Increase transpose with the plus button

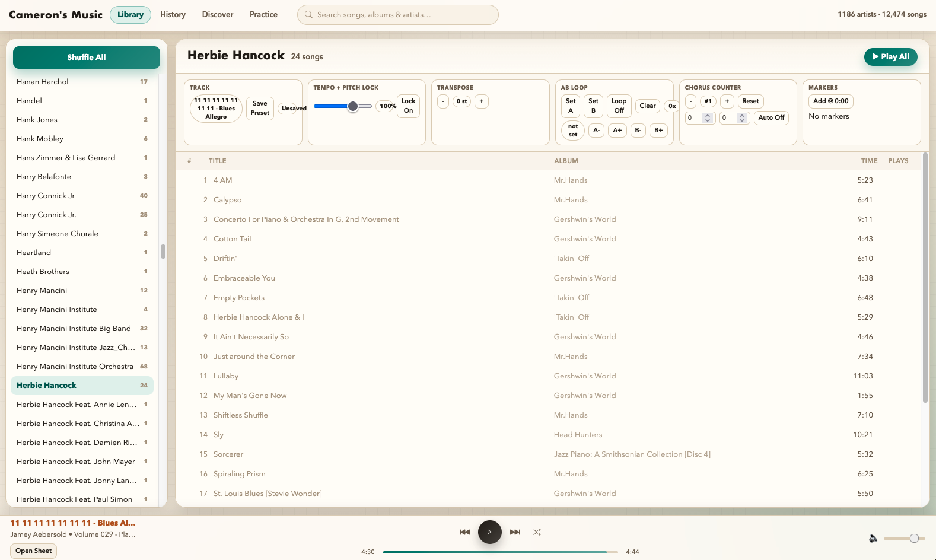[482, 101]
